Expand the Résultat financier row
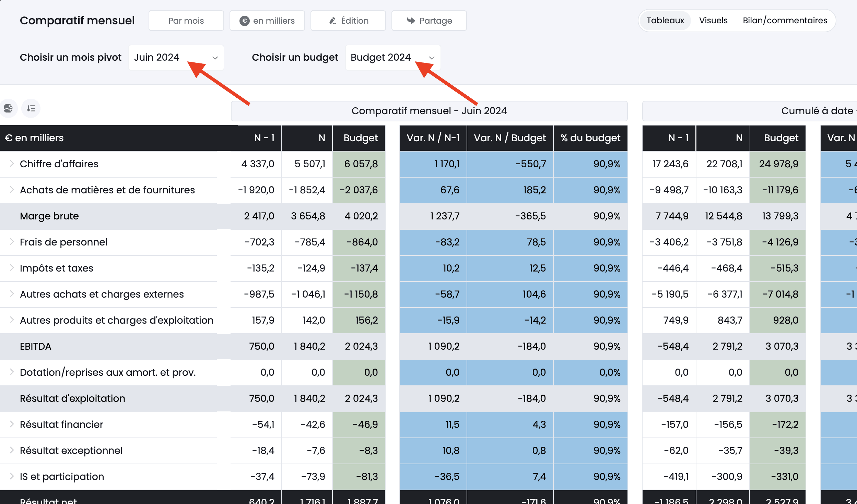 tap(12, 424)
